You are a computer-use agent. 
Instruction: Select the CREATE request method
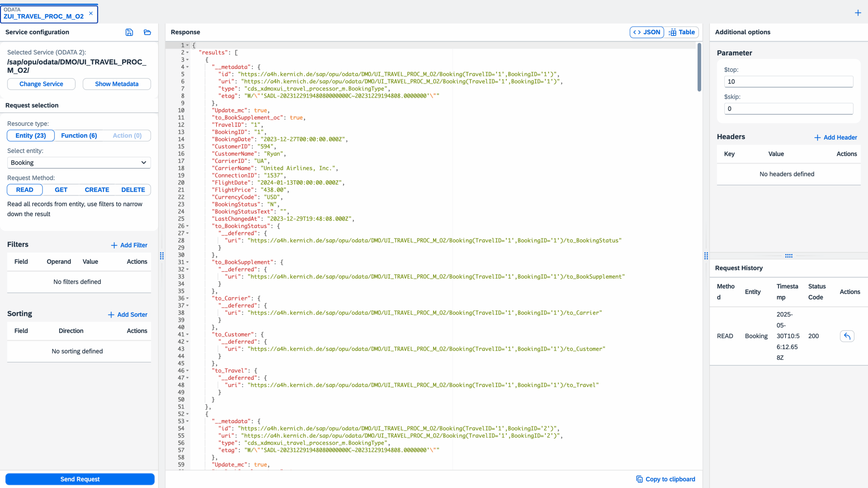(97, 190)
